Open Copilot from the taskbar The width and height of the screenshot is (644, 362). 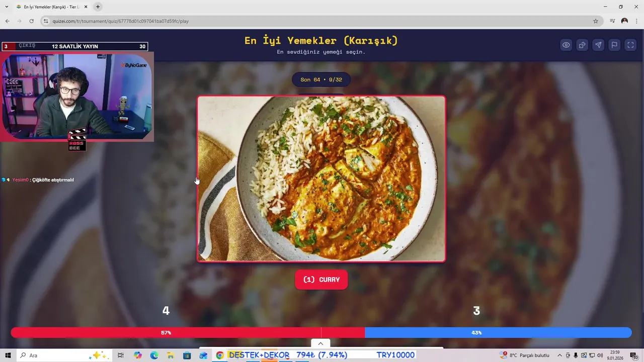click(138, 355)
